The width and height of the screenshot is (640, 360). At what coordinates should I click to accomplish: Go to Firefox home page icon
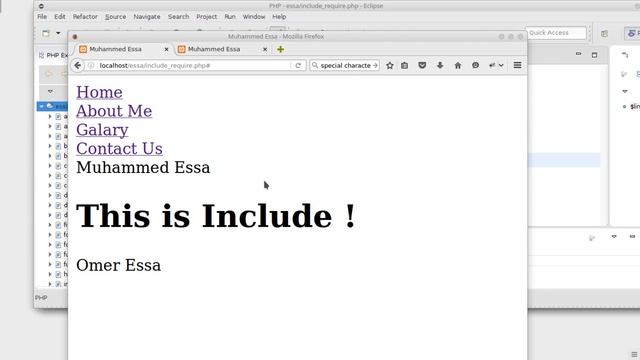tap(458, 65)
